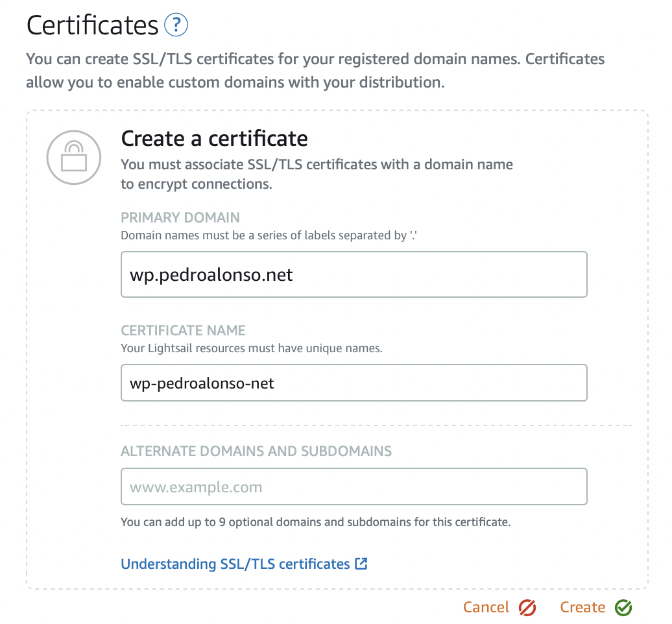Click the ALTERNATE DOMAINS AND SUBDOMAINS label
Viewport: 672px width, 624px height.
click(256, 451)
